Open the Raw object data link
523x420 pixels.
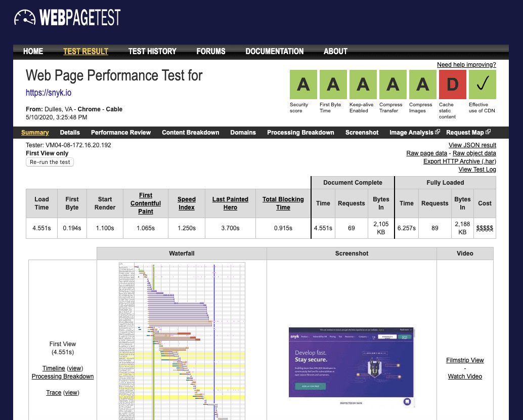474,153
